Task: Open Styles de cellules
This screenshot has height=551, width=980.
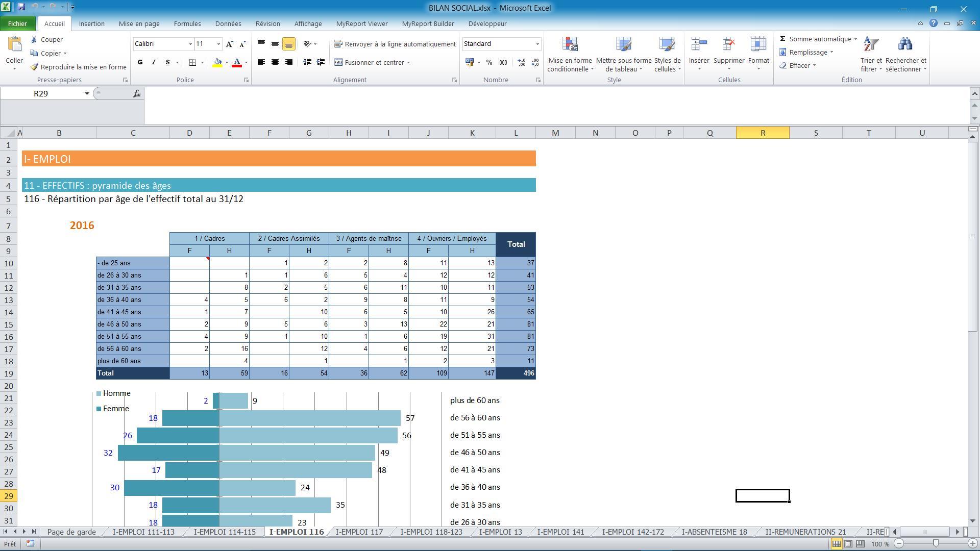Action: click(667, 54)
